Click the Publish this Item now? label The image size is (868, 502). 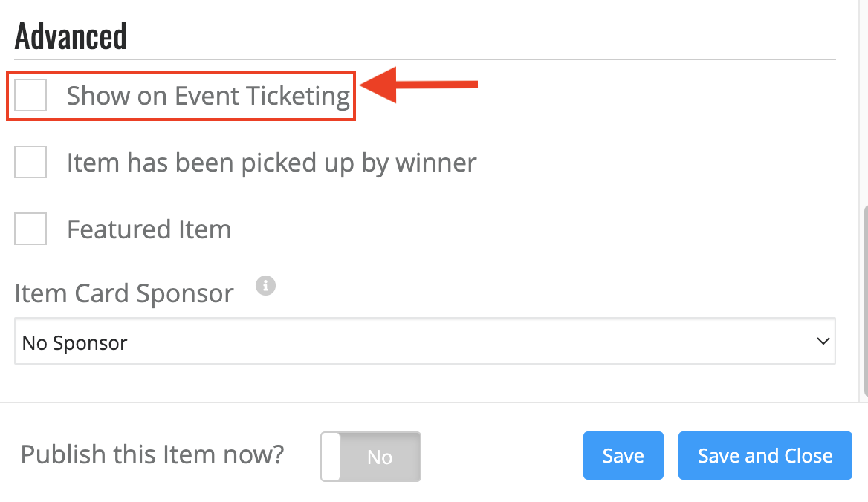tap(152, 454)
